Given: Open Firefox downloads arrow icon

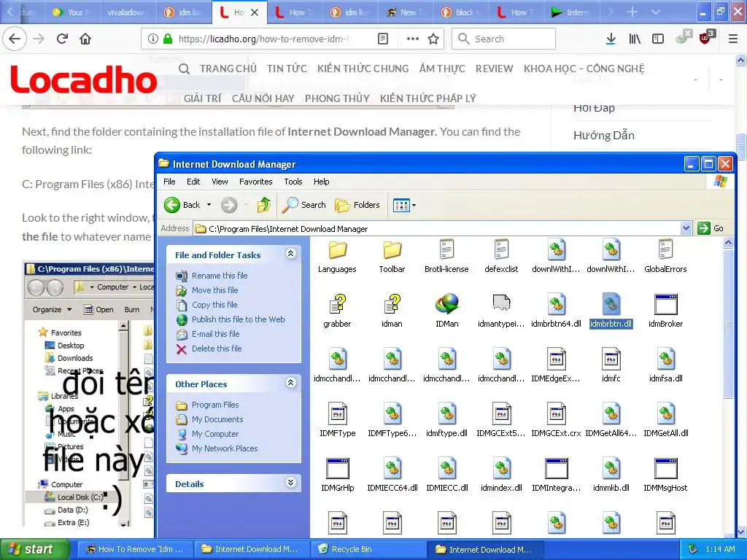Looking at the screenshot, I should click(x=611, y=39).
